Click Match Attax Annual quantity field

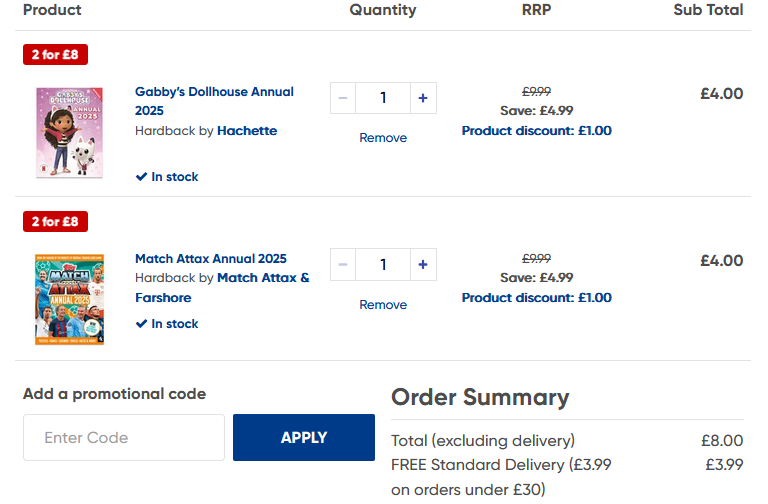[383, 265]
